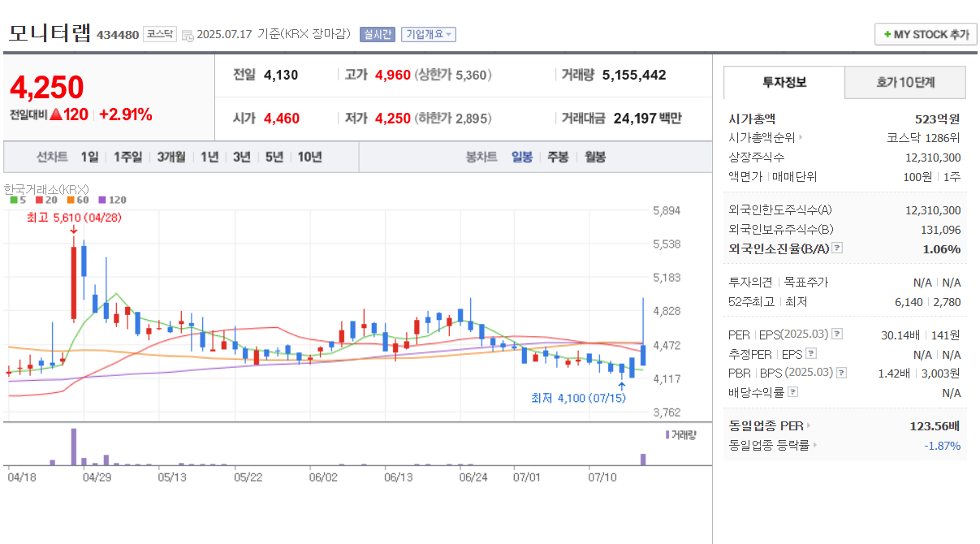
Task: Select the 일봉 candle chart
Action: [522, 157]
